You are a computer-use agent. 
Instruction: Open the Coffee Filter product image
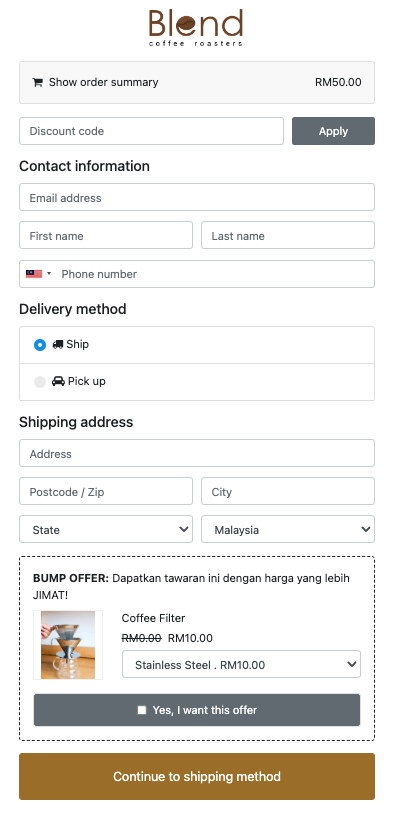click(68, 645)
